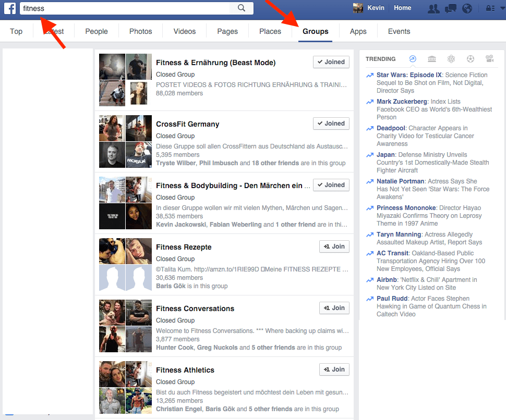
Task: Click the Facebook logo icon
Action: [x=10, y=8]
